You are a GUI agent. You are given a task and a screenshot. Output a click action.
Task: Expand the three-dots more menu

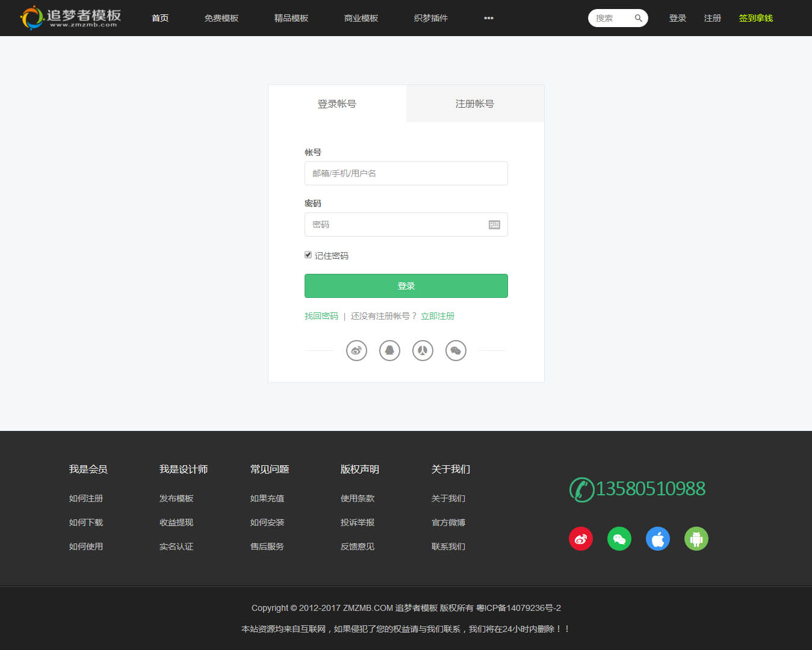point(489,18)
